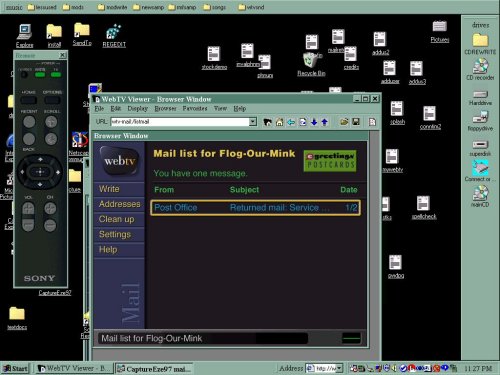This screenshot has height=375, width=500.
Task: Click the volume up button on remote
Action: point(28,209)
